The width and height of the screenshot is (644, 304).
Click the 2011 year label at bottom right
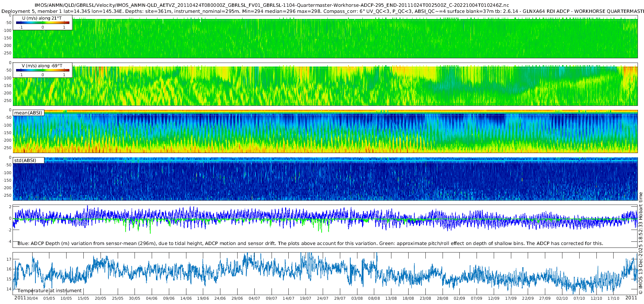tap(631, 298)
